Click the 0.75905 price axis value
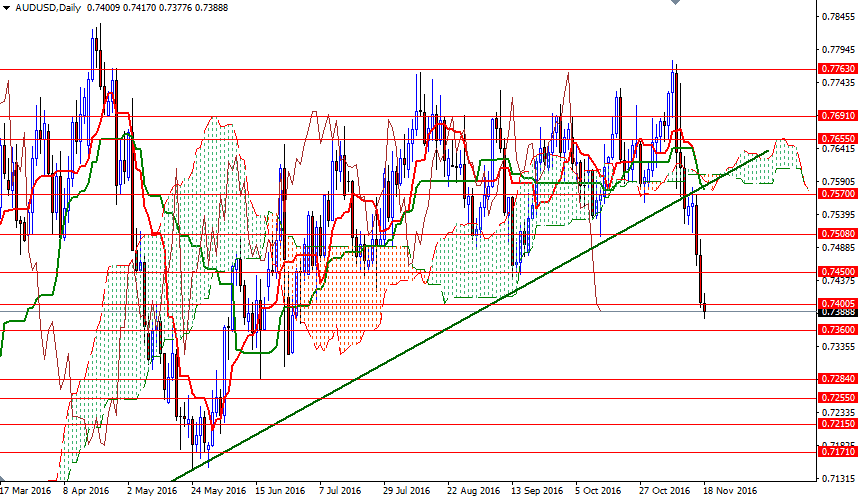 (x=839, y=182)
